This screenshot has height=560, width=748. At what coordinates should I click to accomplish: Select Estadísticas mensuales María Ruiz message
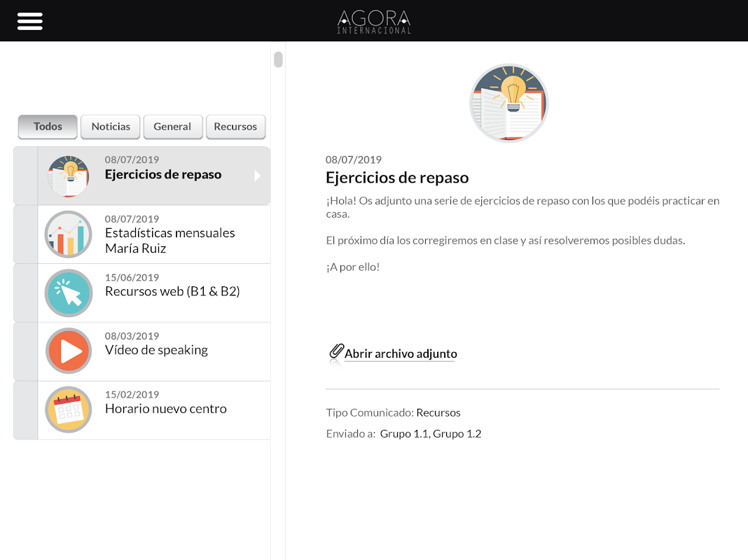(154, 234)
